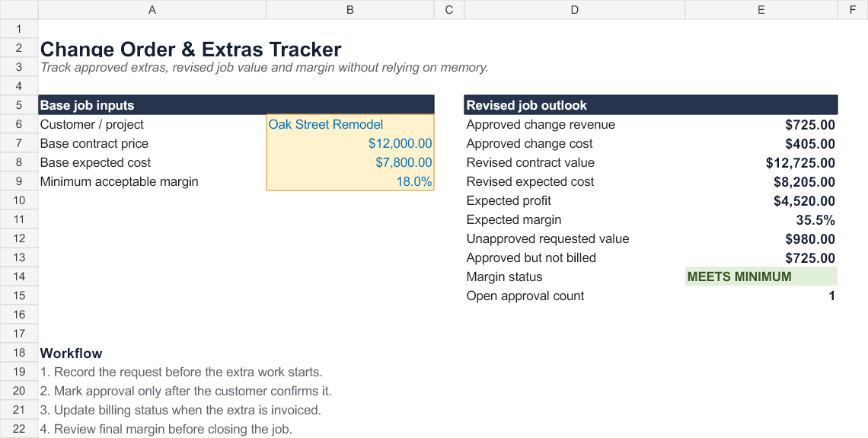
Task: Select row 14 header
Action: pyautogui.click(x=19, y=277)
